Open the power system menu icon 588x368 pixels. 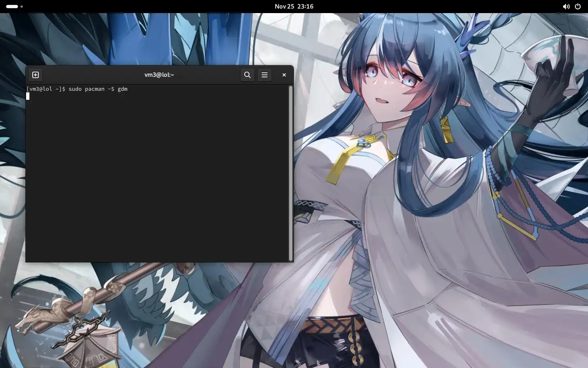tap(578, 7)
